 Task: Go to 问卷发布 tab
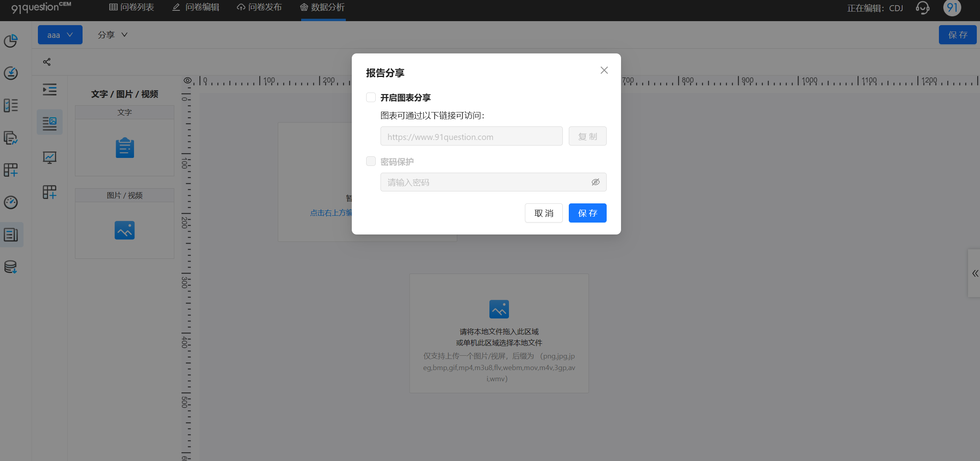[x=259, y=7]
